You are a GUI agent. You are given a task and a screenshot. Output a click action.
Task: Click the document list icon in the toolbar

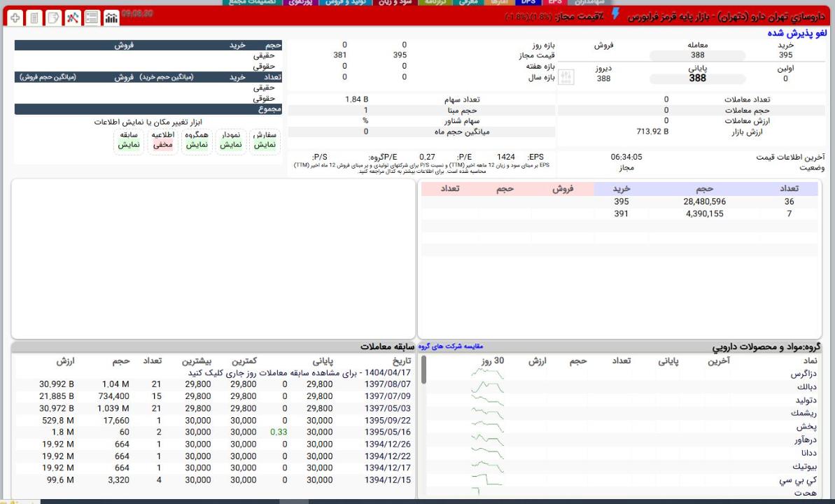34,16
